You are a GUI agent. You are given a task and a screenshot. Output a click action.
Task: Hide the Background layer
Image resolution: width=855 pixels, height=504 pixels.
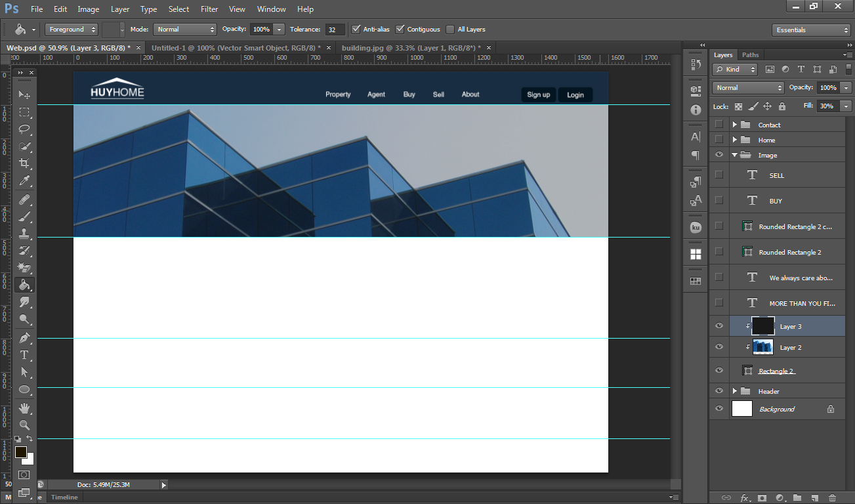719,409
